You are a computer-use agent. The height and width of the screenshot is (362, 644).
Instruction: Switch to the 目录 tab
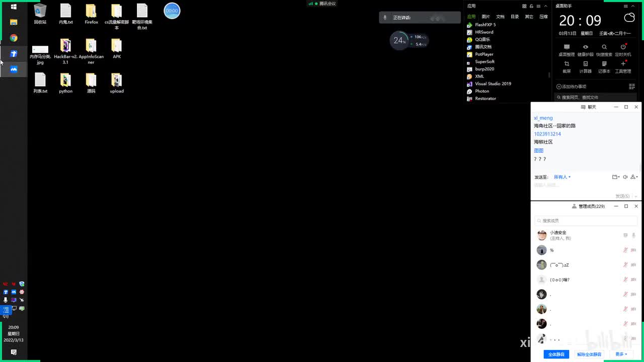(515, 17)
